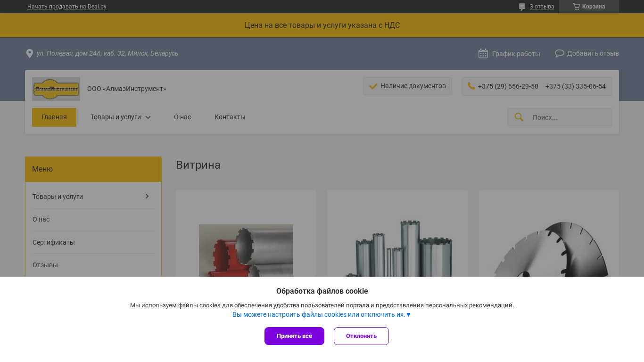
Task: Click the search magnifier icon
Action: tap(519, 117)
